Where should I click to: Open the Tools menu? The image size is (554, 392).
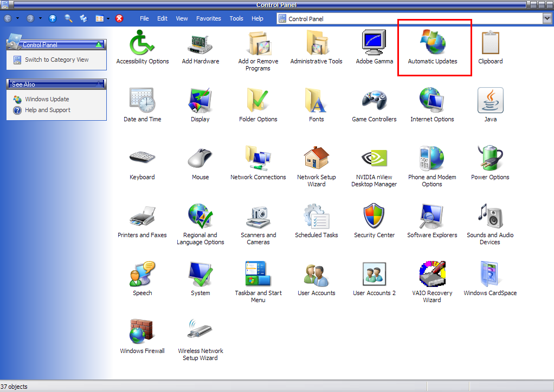(x=236, y=18)
